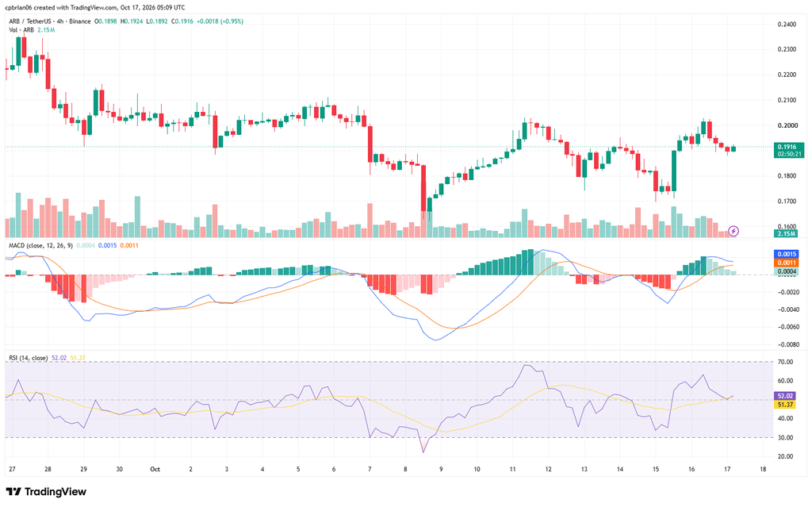Click the date label 27 on time axis
812x507 pixels.
click(x=12, y=469)
